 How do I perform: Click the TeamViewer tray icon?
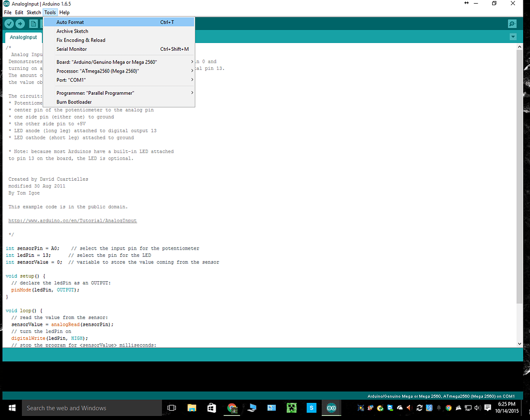click(390, 408)
